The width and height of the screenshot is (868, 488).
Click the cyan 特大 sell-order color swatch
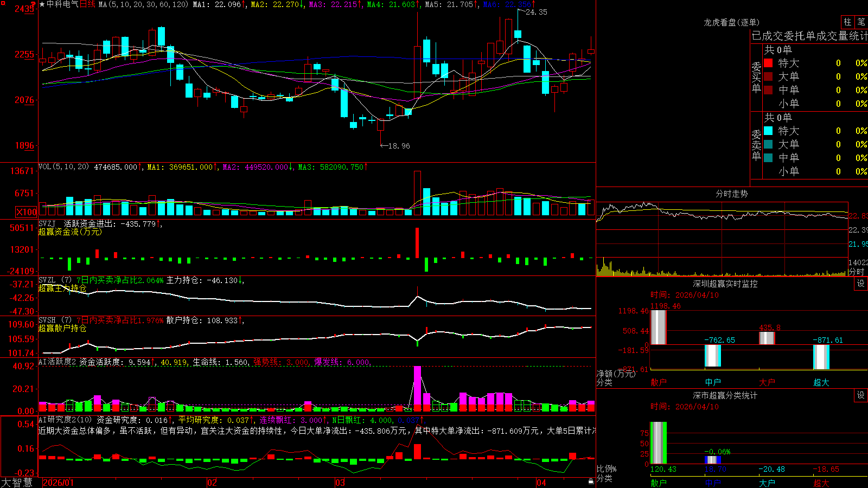(768, 131)
